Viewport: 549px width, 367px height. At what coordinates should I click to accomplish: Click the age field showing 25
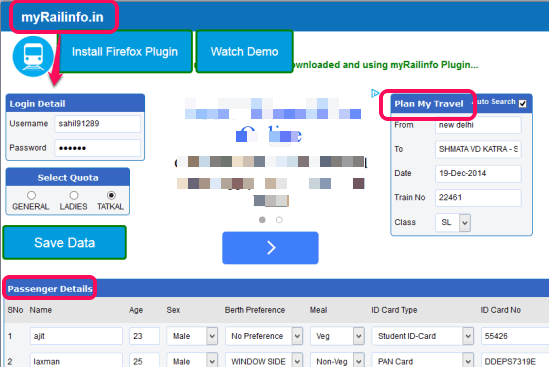144,360
